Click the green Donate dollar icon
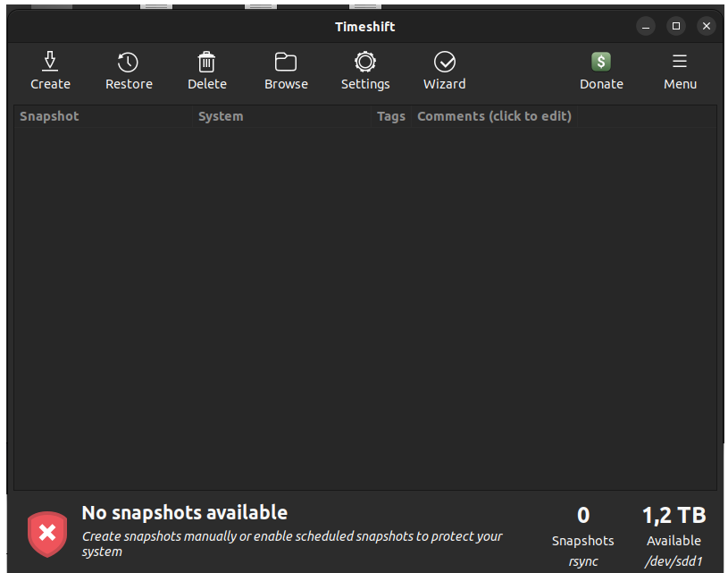This screenshot has height=573, width=728. pos(601,62)
